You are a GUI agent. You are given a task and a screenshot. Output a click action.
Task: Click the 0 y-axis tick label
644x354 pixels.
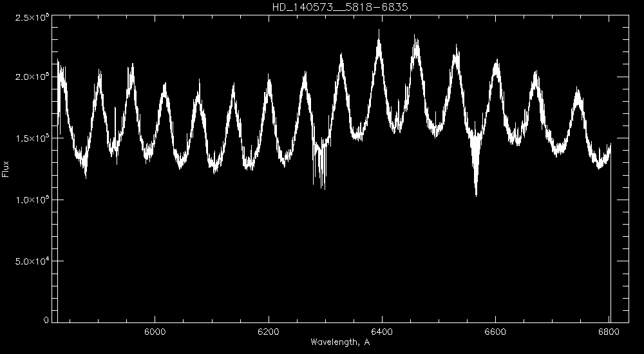(46, 320)
